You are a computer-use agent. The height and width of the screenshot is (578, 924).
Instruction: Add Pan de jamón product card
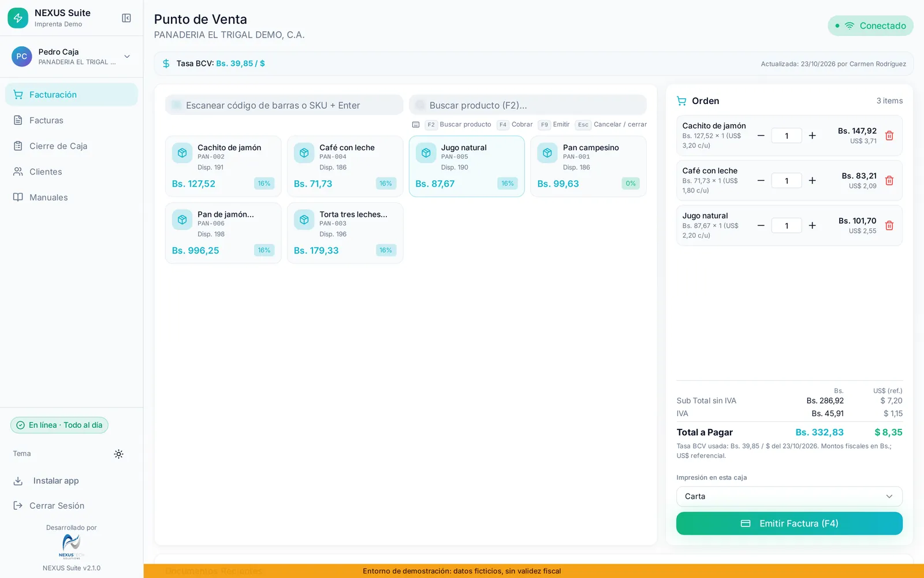[x=223, y=233]
